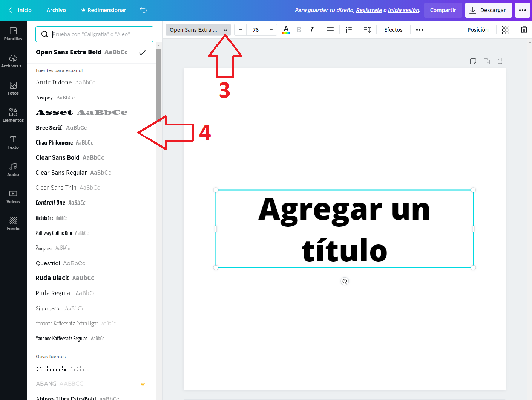The width and height of the screenshot is (532, 400).
Task: Select the Ruda Regular font
Action: pyautogui.click(x=91, y=293)
